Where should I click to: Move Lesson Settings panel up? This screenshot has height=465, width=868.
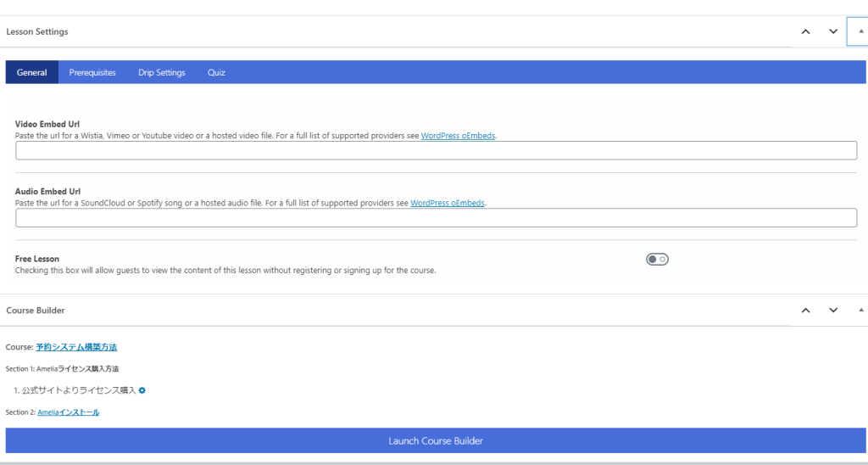805,31
